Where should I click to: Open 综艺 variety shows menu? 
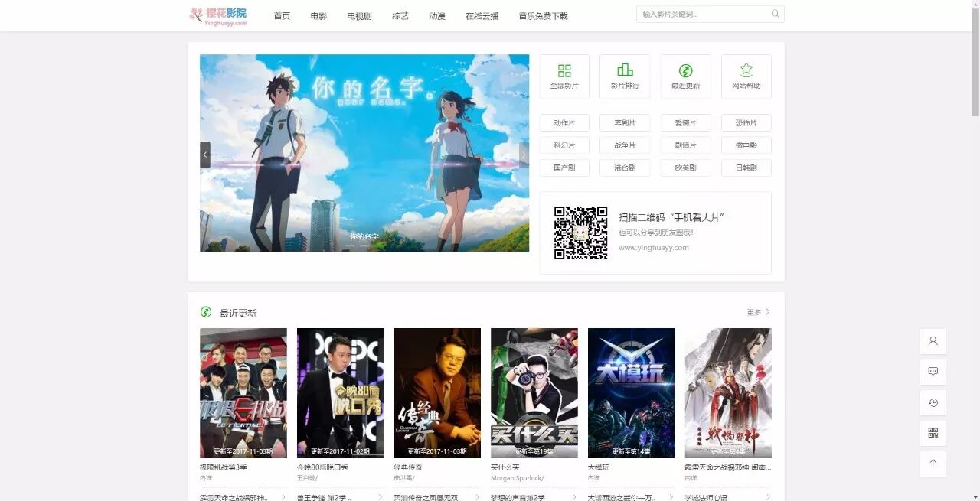point(400,15)
